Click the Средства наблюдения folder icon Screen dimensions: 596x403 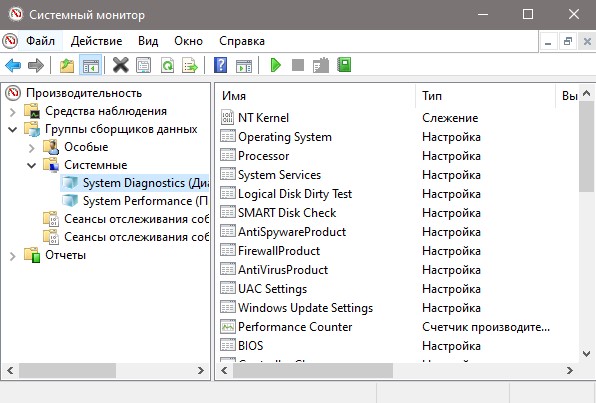click(32, 111)
